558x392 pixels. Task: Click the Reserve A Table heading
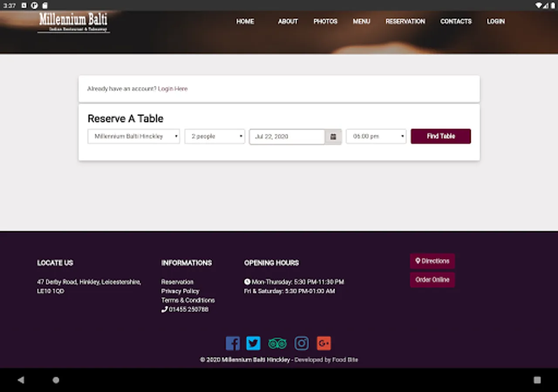(x=126, y=118)
